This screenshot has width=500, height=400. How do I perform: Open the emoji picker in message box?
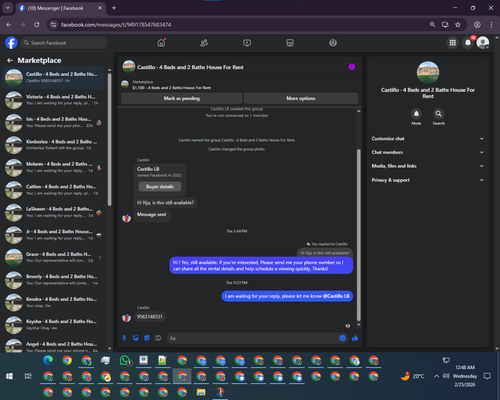pos(342,338)
